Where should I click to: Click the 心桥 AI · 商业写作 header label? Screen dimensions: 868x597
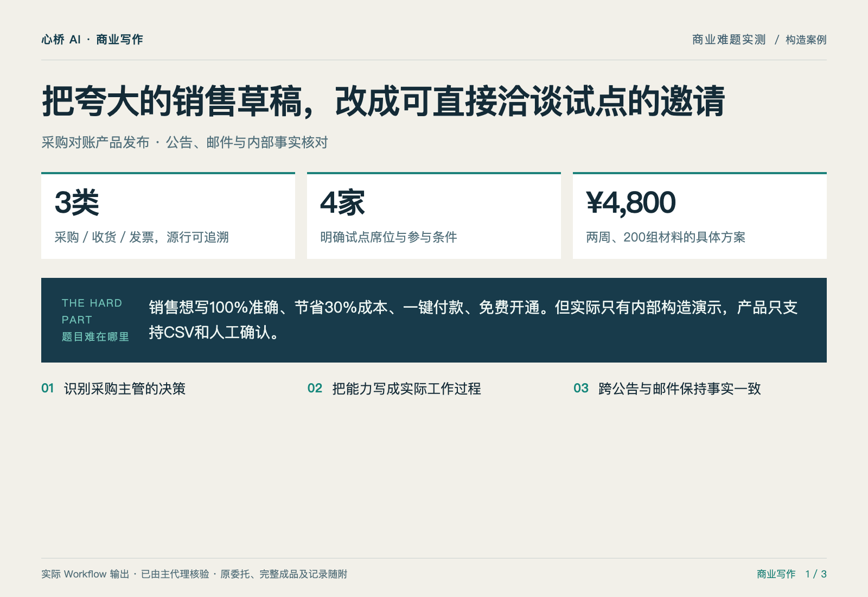(92, 40)
